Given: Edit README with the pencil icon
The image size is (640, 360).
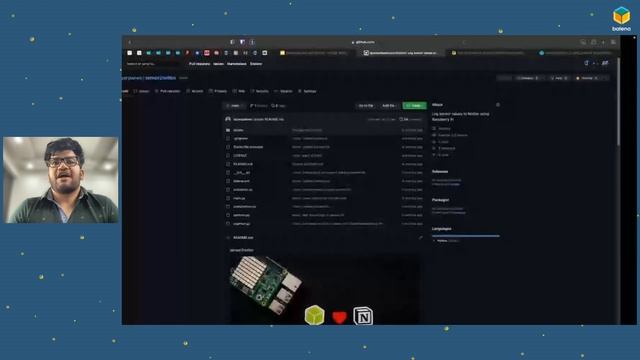Looking at the screenshot, I should click(420, 238).
